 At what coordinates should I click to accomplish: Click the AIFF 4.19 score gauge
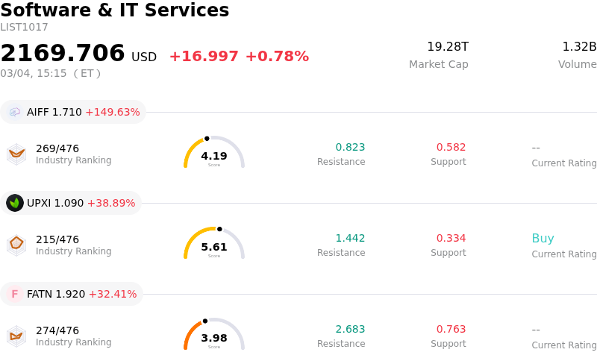pyautogui.click(x=214, y=154)
